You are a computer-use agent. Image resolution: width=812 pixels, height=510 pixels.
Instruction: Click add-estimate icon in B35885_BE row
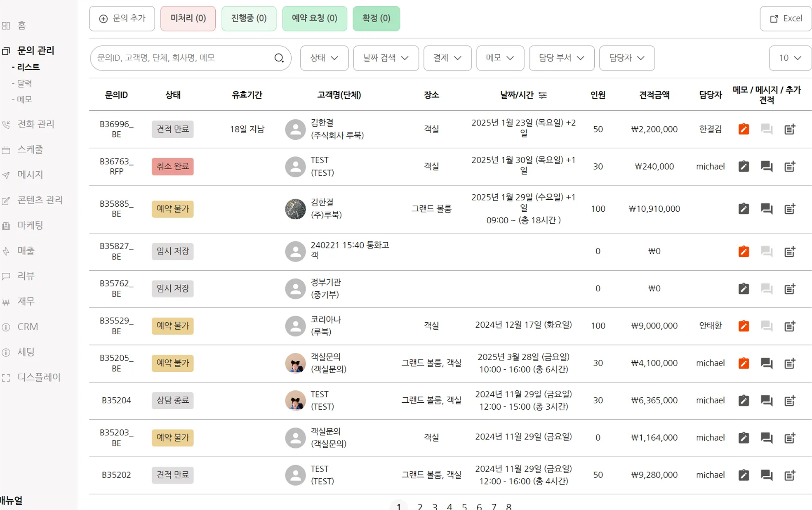[789, 209]
